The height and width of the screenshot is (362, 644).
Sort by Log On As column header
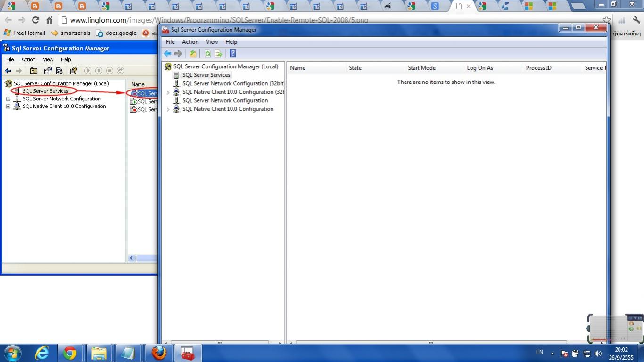coord(493,68)
